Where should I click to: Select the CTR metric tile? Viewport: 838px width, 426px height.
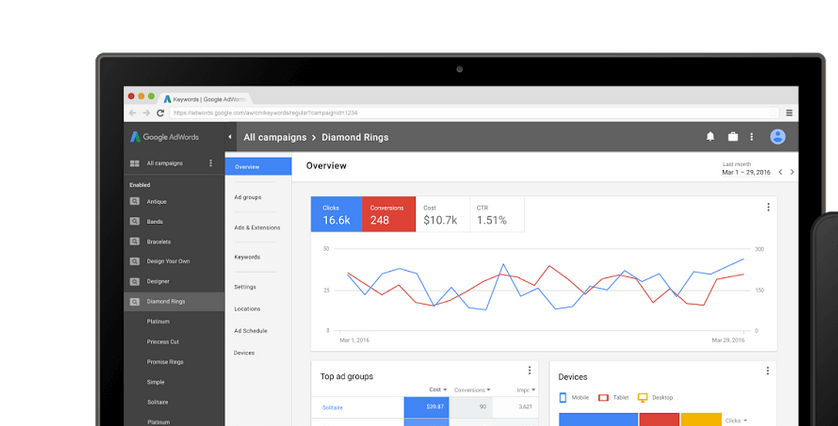(x=497, y=214)
